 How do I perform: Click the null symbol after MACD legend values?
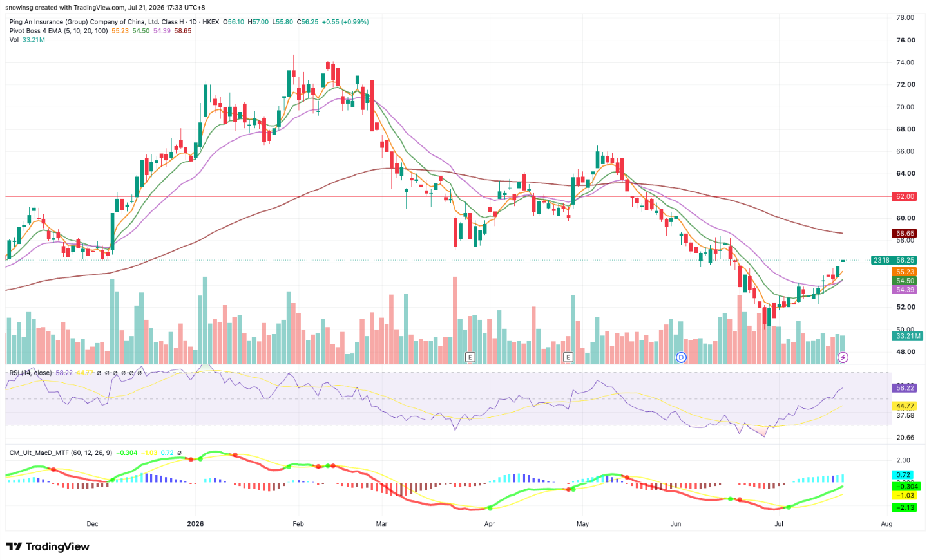(179, 453)
